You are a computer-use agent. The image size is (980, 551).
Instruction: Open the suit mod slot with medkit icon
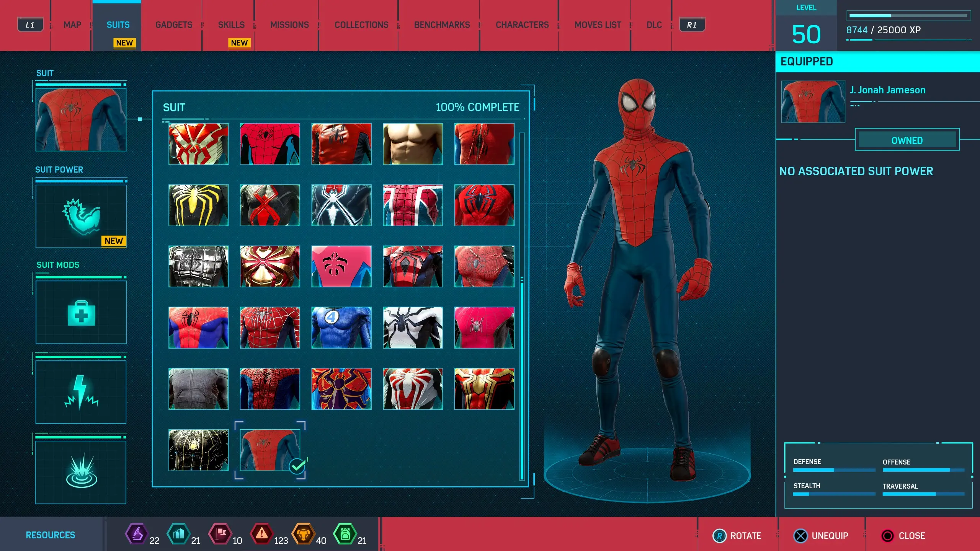click(x=81, y=312)
